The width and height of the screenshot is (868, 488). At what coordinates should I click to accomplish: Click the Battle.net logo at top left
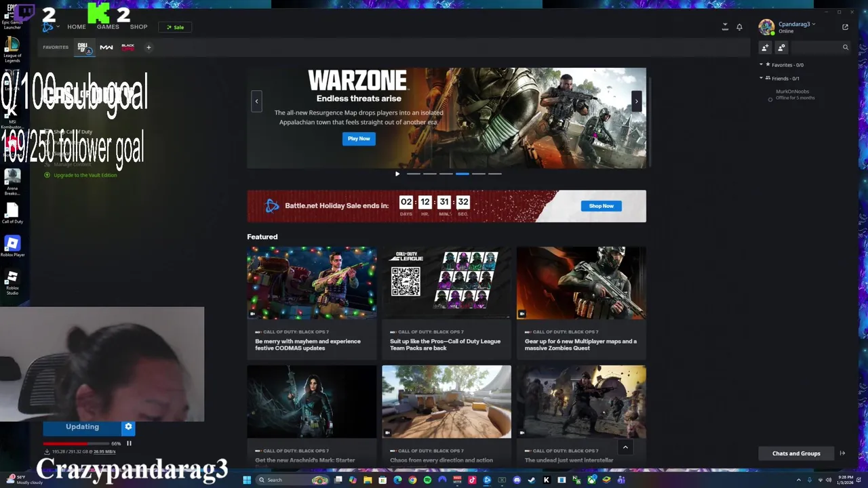(x=47, y=27)
